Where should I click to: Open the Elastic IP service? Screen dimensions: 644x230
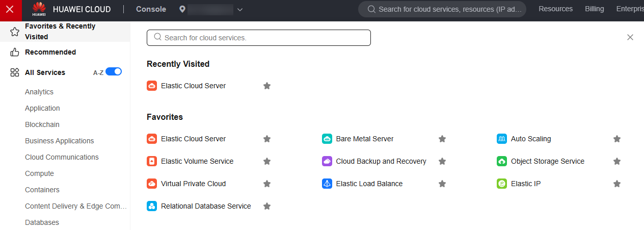pos(526,184)
